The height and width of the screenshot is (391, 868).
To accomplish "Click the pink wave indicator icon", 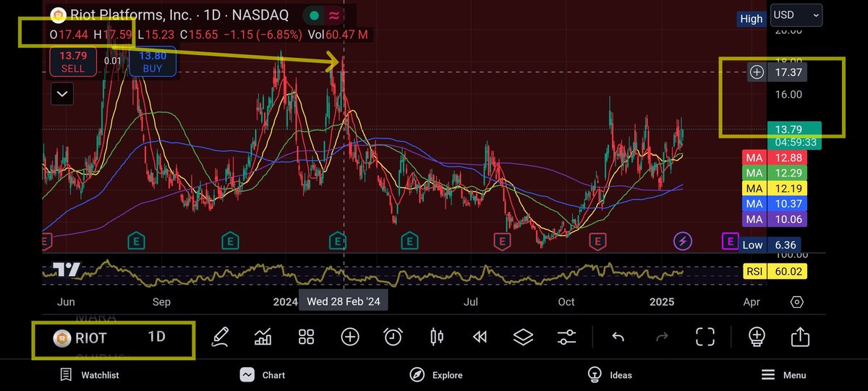I will coord(334,14).
